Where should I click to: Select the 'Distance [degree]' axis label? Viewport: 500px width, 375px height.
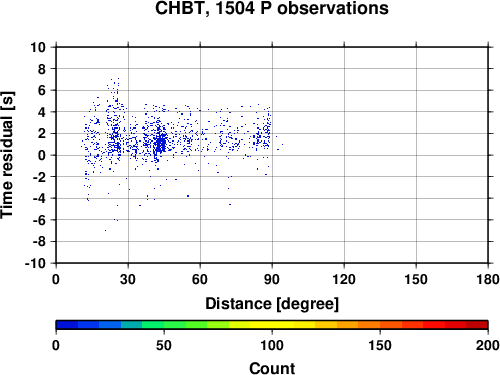click(x=272, y=304)
